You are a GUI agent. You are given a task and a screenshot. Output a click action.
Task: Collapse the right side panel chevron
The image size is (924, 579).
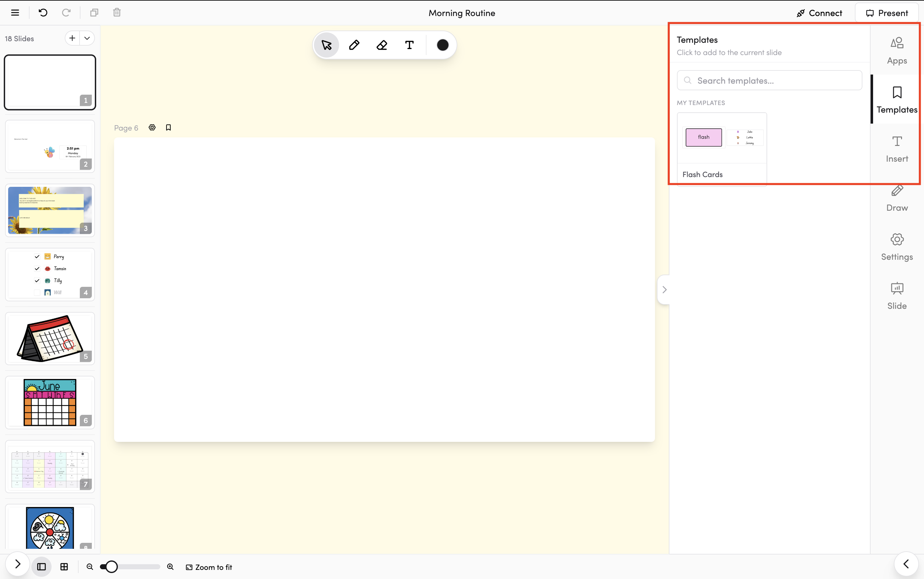click(x=664, y=289)
